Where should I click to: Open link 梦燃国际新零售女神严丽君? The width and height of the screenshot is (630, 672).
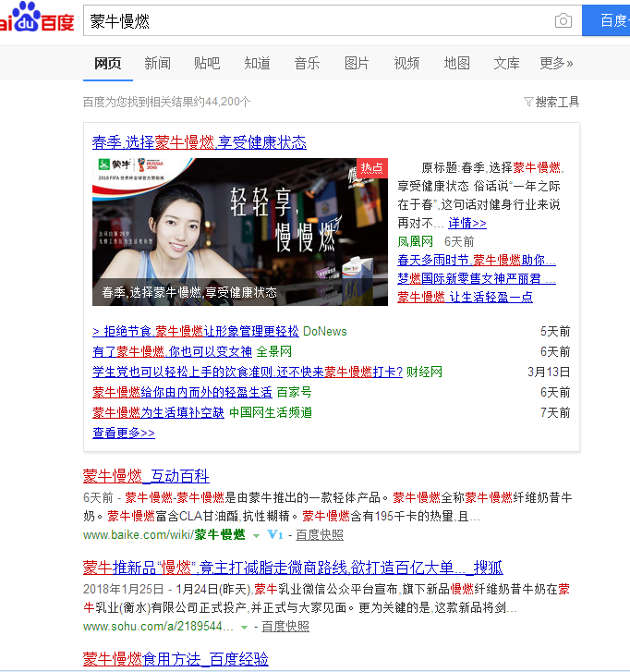(x=477, y=278)
